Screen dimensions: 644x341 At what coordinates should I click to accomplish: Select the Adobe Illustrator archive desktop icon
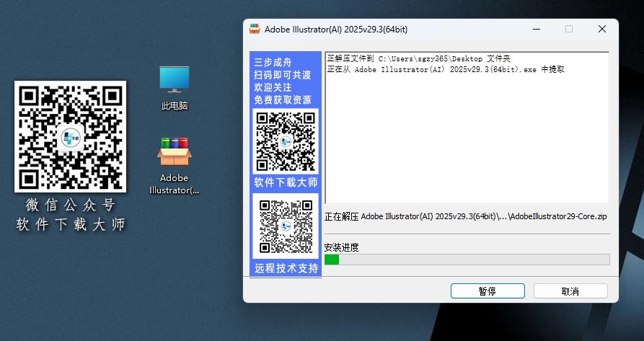(x=175, y=166)
